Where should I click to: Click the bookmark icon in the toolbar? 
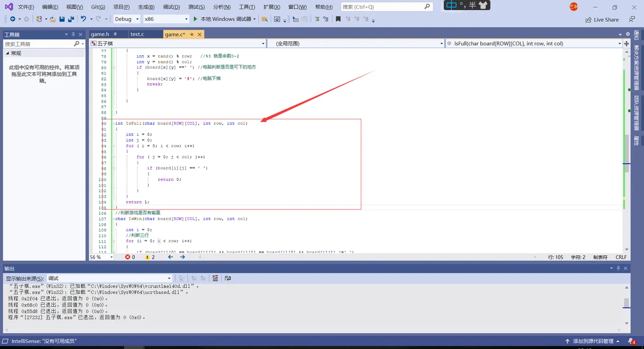[338, 19]
